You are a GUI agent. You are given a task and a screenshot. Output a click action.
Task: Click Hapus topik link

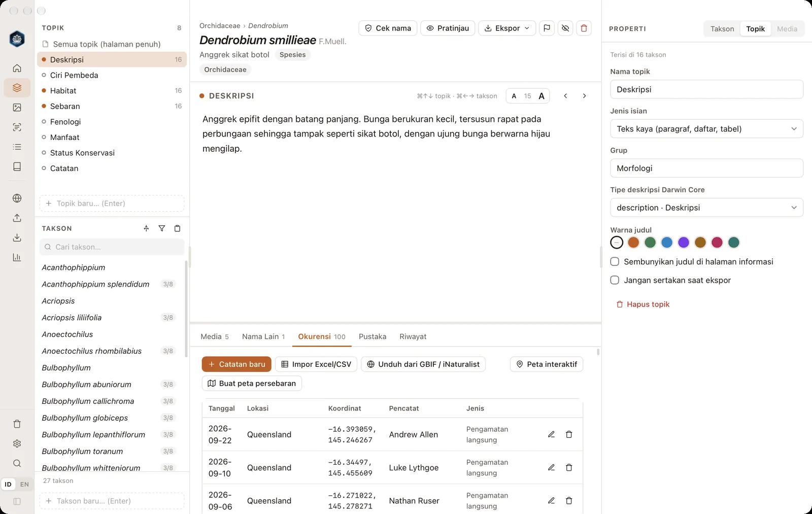[x=642, y=304]
